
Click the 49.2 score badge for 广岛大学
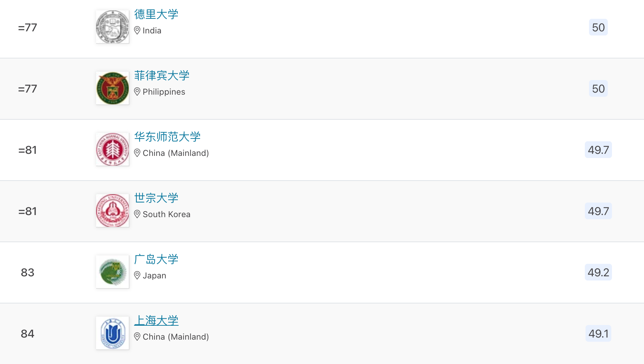pos(598,272)
